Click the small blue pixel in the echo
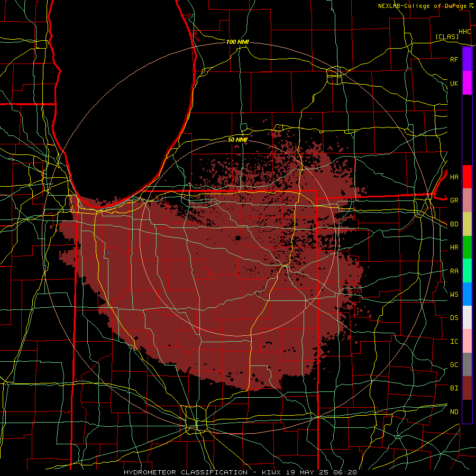Screen dimensions: 476x476 pos(108,253)
